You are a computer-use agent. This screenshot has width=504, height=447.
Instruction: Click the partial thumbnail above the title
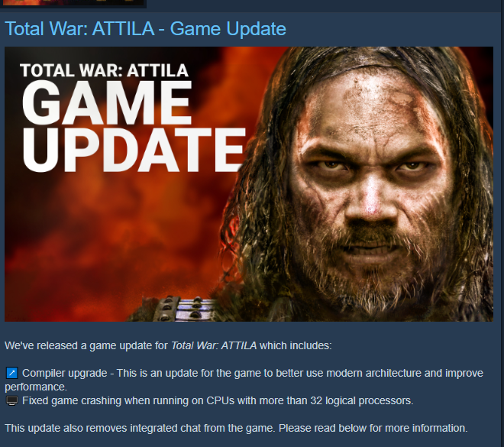(x=73, y=2)
